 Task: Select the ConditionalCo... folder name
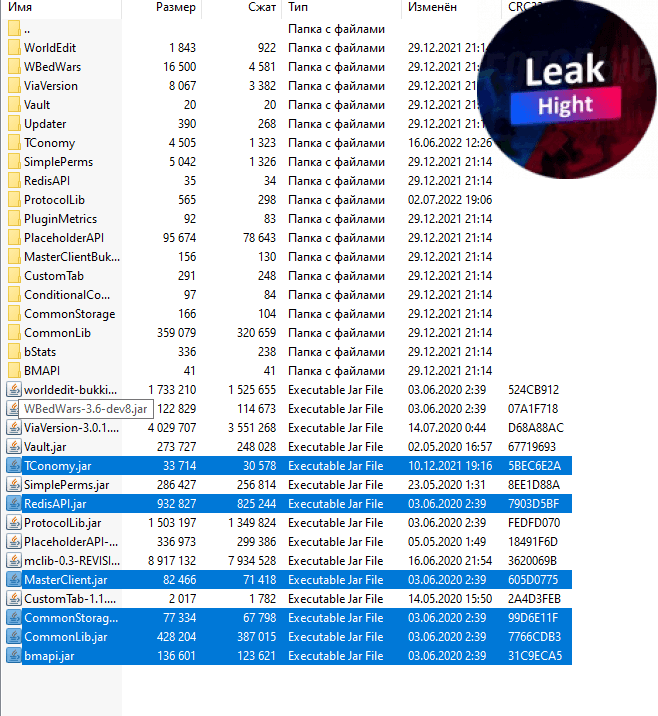[x=67, y=295]
